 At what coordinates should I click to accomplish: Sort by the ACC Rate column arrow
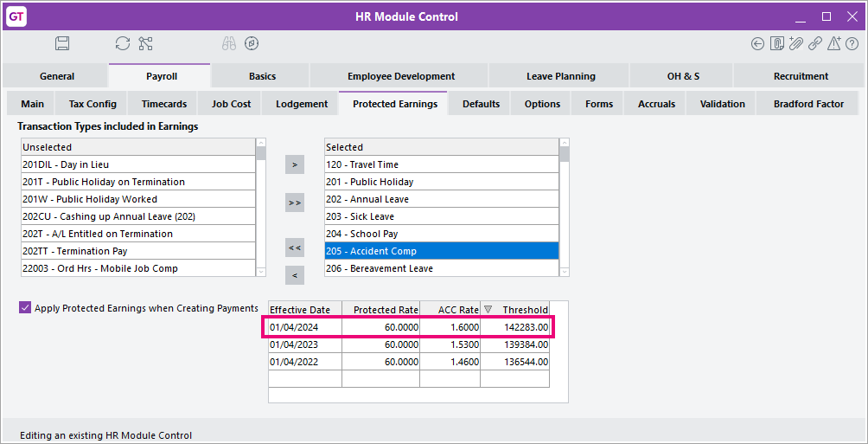click(x=488, y=310)
